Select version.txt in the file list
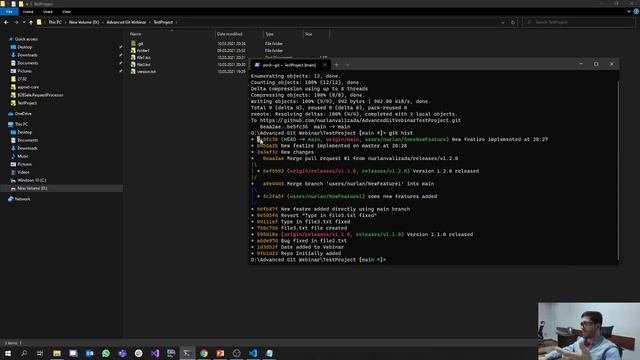The image size is (640, 360). (x=146, y=71)
